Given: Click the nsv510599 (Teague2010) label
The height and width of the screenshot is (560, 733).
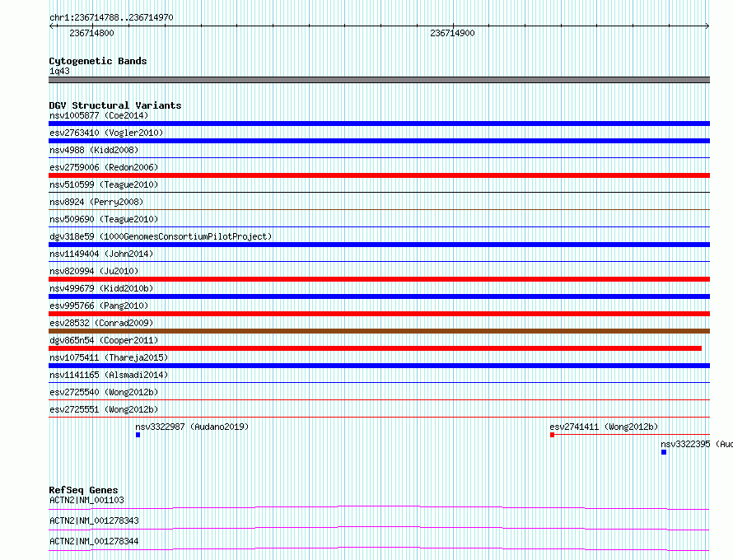Looking at the screenshot, I should click(x=104, y=184).
